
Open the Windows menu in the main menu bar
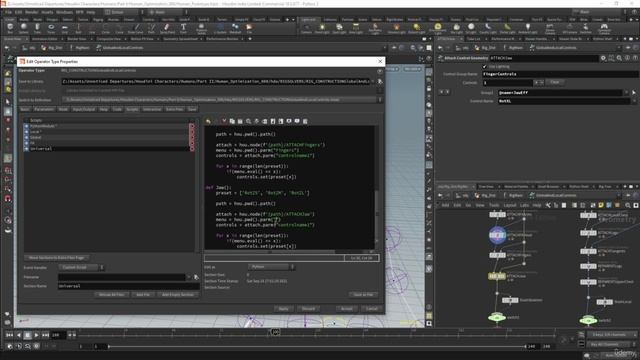[64, 12]
